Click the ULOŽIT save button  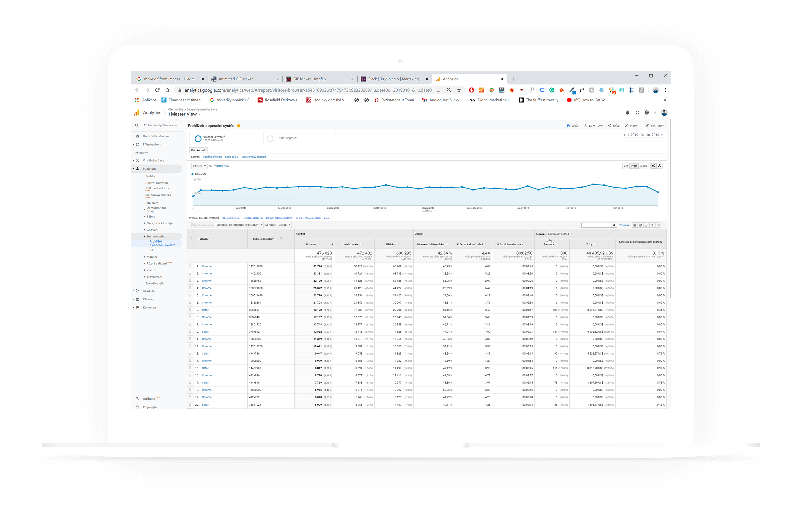click(x=573, y=126)
